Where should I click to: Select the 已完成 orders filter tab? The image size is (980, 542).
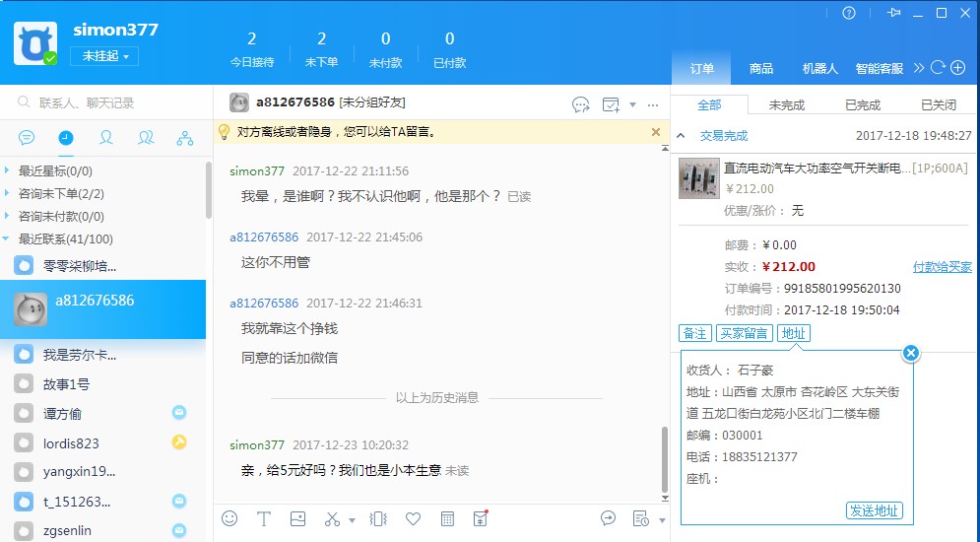coord(863,105)
